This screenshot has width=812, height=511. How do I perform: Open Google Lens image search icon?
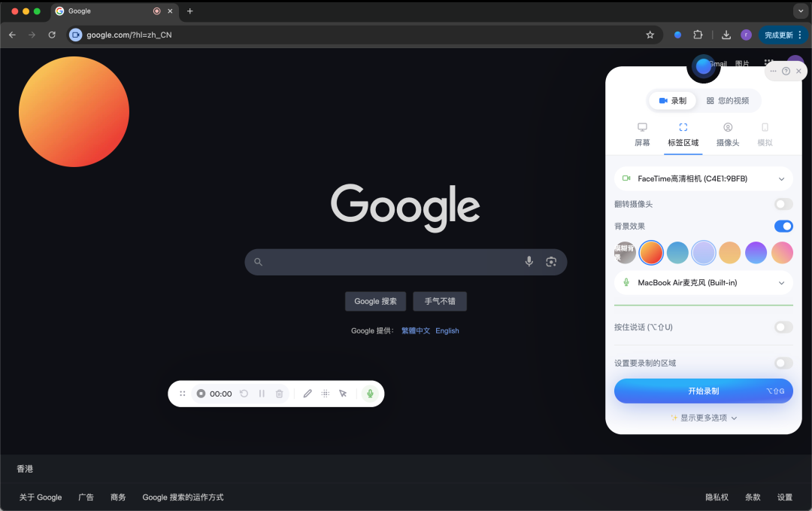pyautogui.click(x=551, y=262)
